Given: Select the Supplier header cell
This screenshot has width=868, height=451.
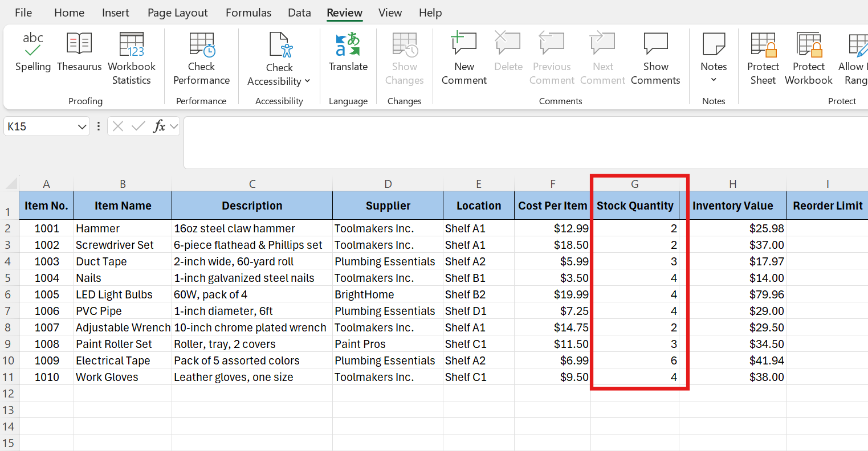Looking at the screenshot, I should click(x=388, y=206).
